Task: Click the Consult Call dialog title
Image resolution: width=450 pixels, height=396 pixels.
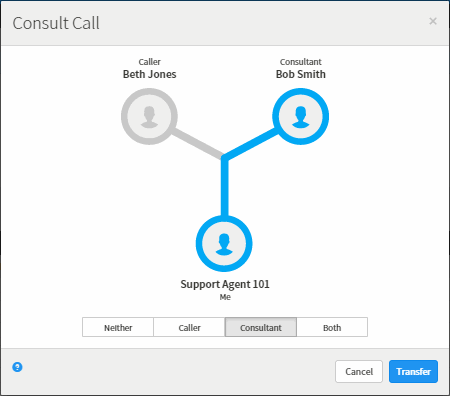Action: 56,23
